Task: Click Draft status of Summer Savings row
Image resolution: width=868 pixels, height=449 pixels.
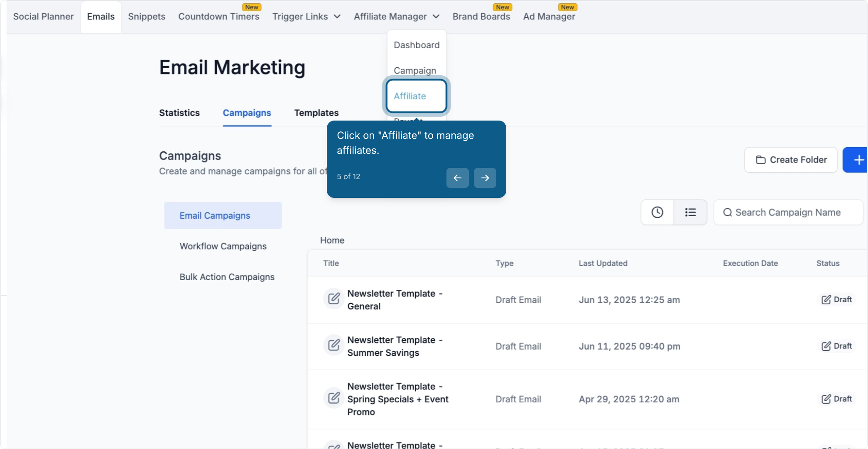Action: pyautogui.click(x=836, y=346)
